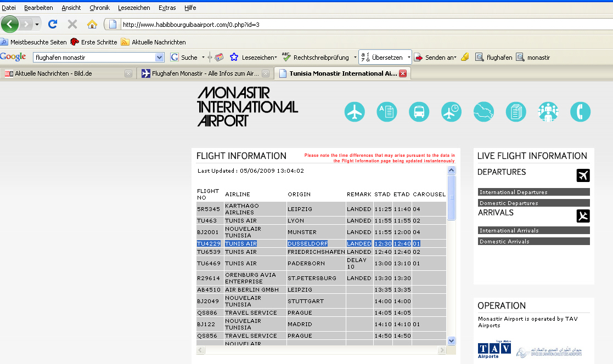Click the browser back arrow button
The height and width of the screenshot is (364, 613).
coord(10,24)
